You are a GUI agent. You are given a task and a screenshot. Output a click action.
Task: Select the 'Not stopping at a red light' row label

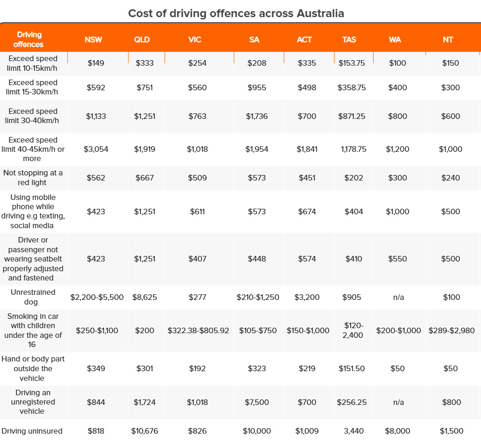click(33, 178)
